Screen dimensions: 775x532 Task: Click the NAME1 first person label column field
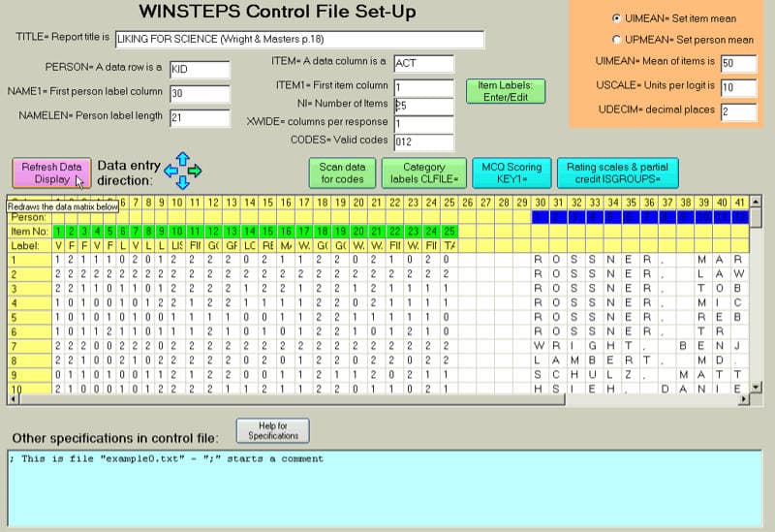pyautogui.click(x=200, y=94)
